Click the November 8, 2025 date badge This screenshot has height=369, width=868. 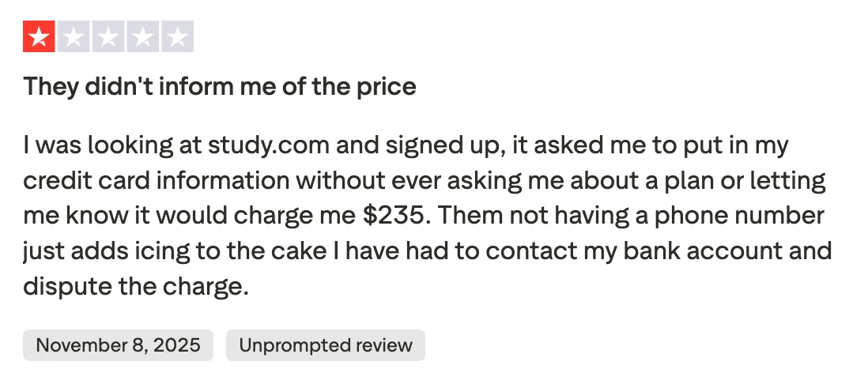tap(118, 345)
